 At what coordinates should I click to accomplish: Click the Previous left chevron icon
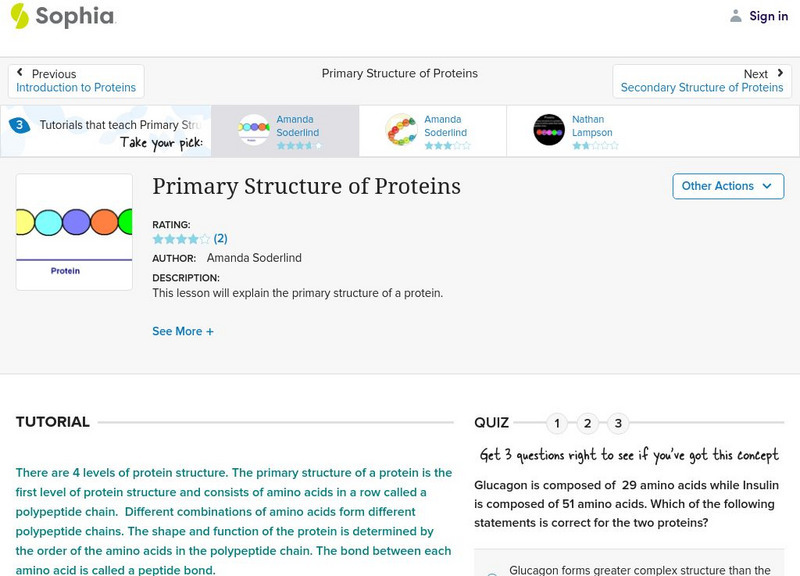point(20,74)
